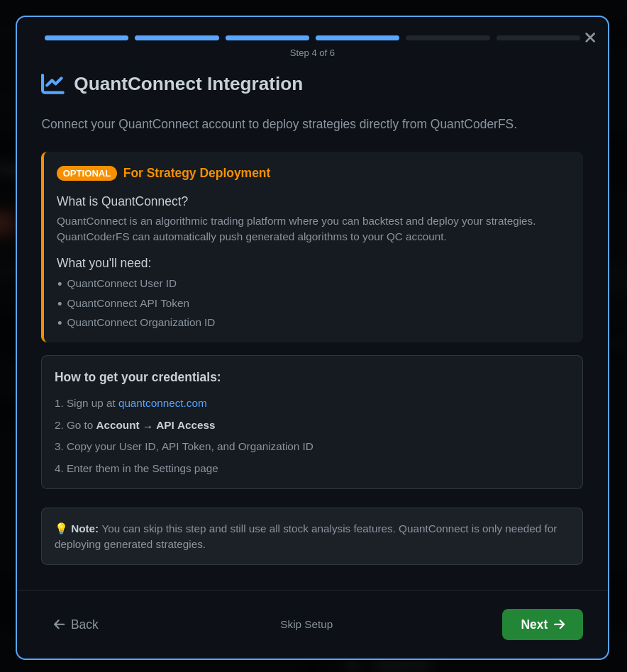Click the last gray progress segment
Screen dimensions: 627x672
tap(538, 38)
